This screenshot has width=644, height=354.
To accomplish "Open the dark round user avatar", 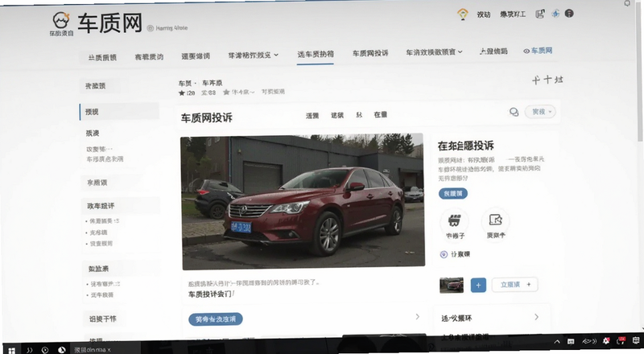I will (569, 14).
